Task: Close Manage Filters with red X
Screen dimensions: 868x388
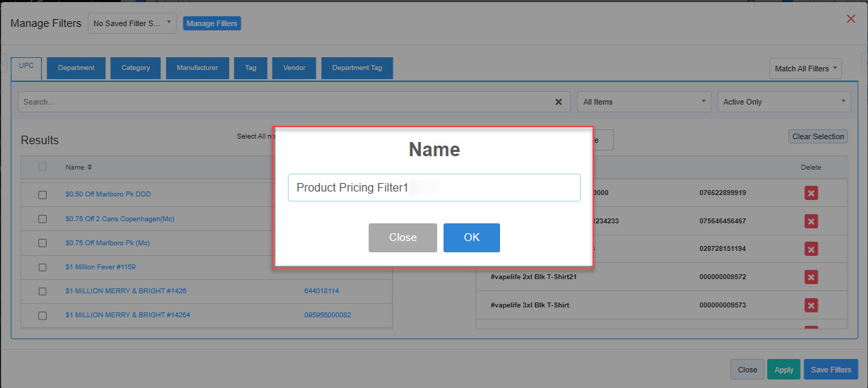Action: pos(851,18)
